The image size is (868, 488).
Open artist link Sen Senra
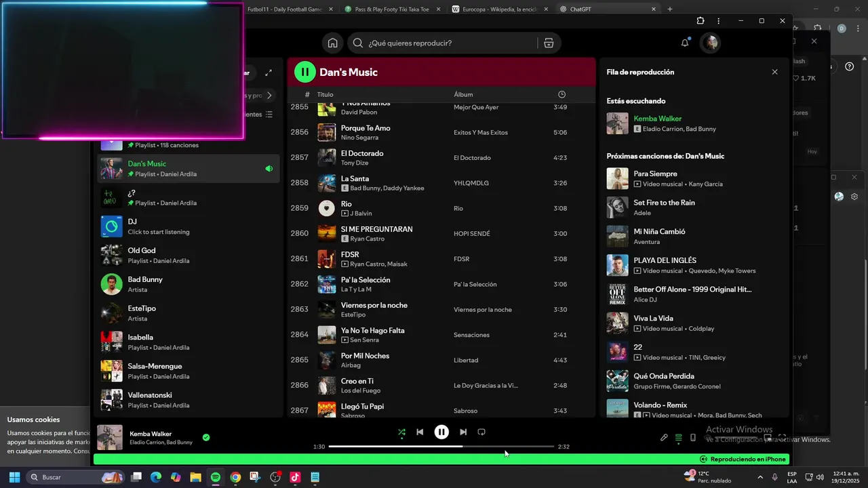point(364,340)
